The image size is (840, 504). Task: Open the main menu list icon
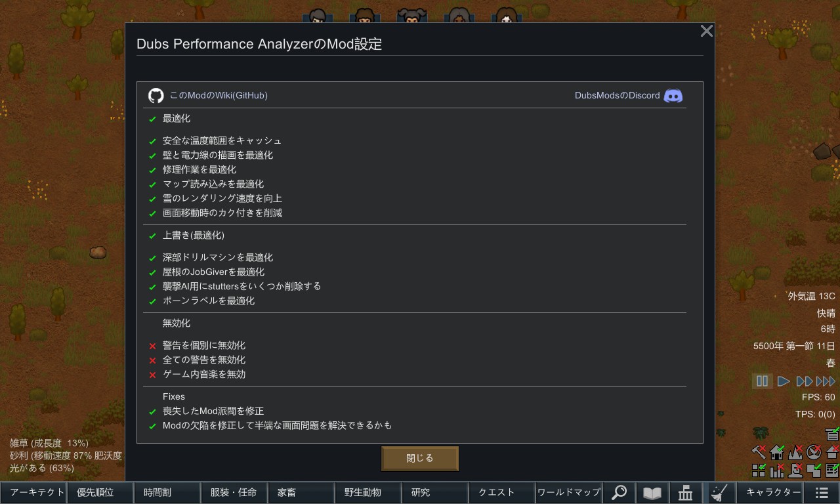[822, 492]
